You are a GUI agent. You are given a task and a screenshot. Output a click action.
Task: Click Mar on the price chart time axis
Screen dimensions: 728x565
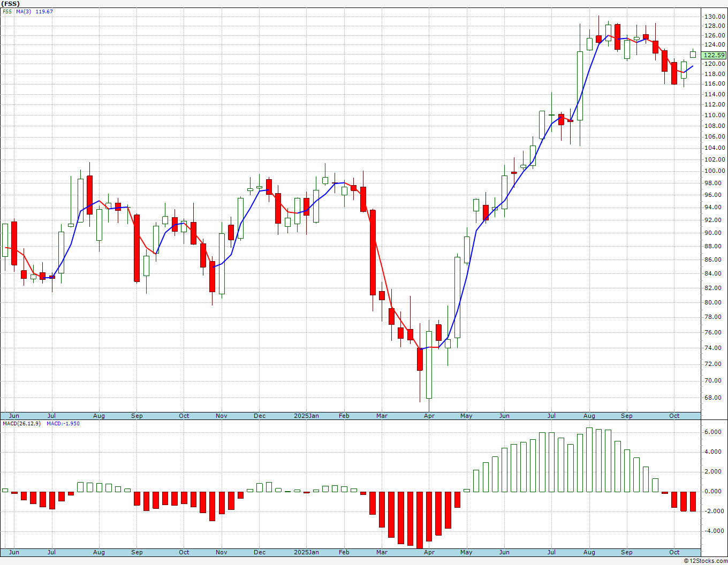(x=382, y=416)
